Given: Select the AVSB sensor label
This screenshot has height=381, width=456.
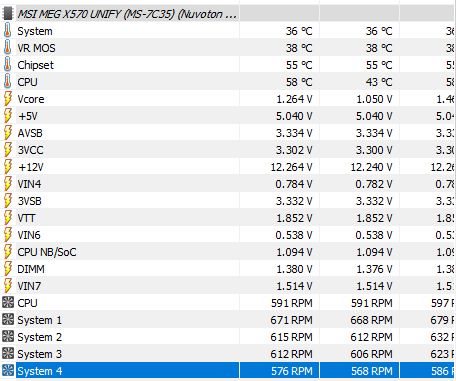Looking at the screenshot, I should point(30,133).
